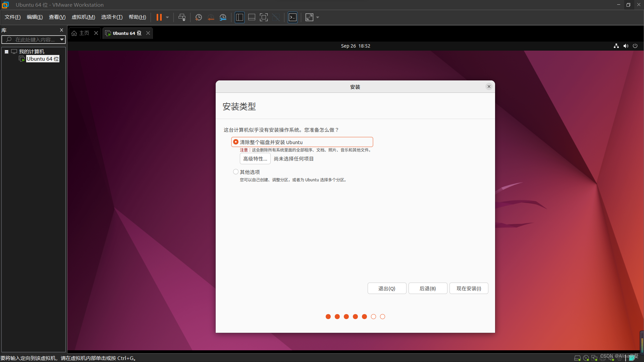Click Send Ctrl+Alt+Del toolbar icon
644x362 pixels.
point(182,17)
